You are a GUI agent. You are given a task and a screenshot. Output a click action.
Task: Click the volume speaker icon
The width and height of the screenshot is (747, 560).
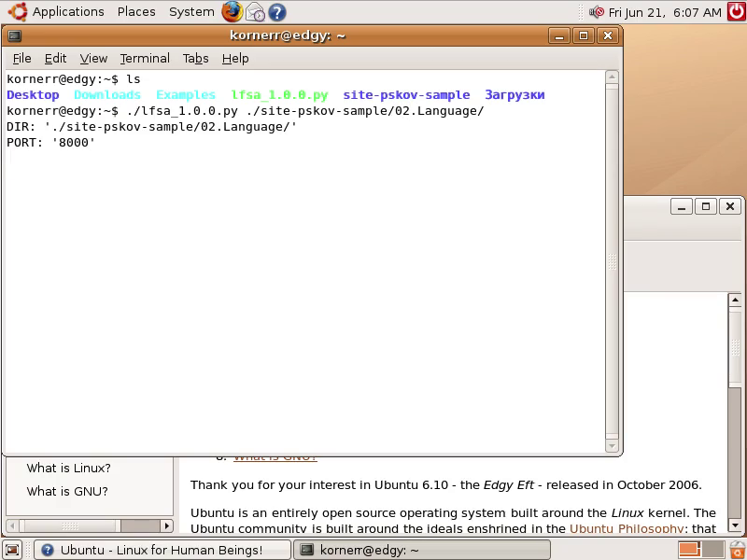pos(597,12)
